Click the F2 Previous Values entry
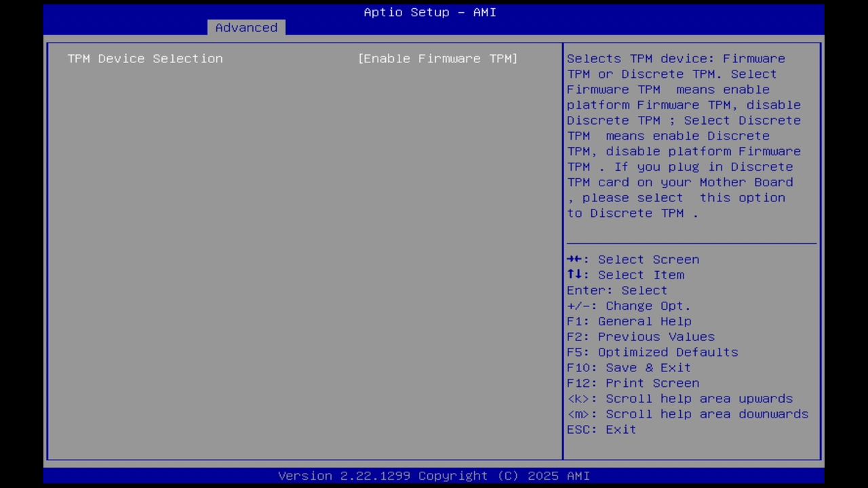This screenshot has height=488, width=868. click(641, 336)
